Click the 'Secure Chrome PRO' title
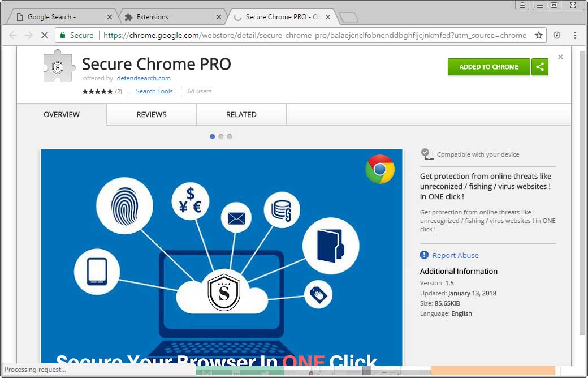 pyautogui.click(x=157, y=64)
